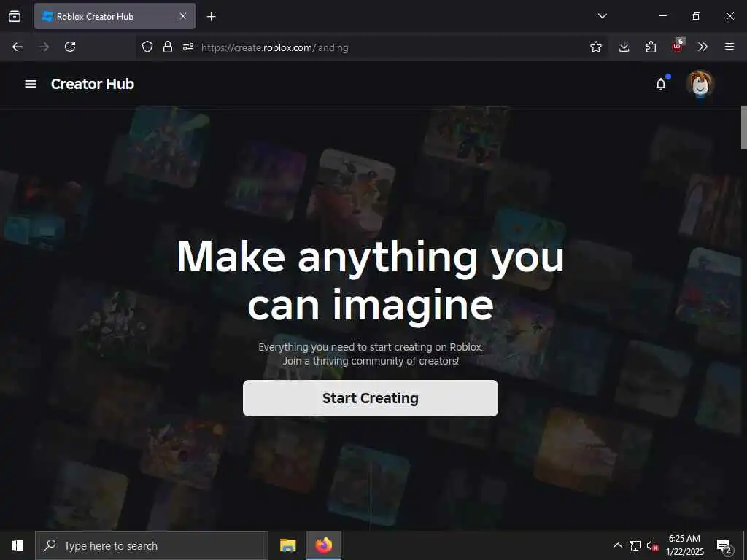Click the Firefox taskbar icon
Image resolution: width=747 pixels, height=560 pixels.
tap(323, 545)
